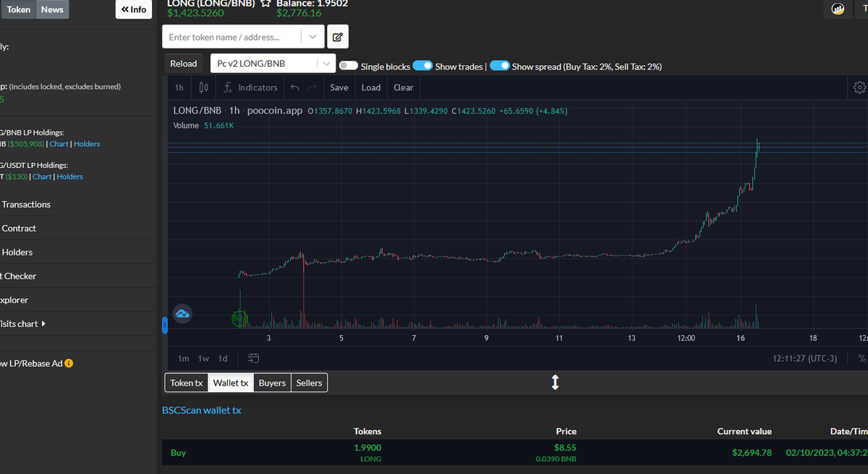Turn off the Show spread toggle
This screenshot has height=474, width=868.
(500, 66)
